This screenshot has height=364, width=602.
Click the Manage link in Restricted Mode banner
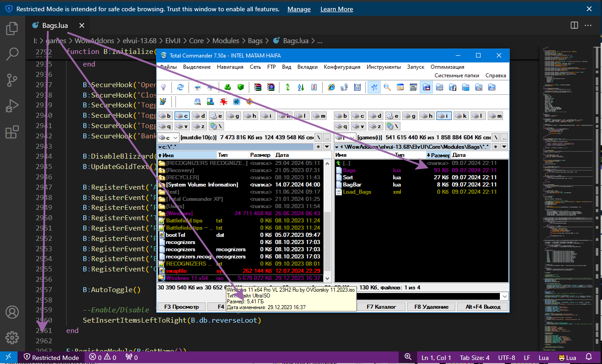point(299,9)
